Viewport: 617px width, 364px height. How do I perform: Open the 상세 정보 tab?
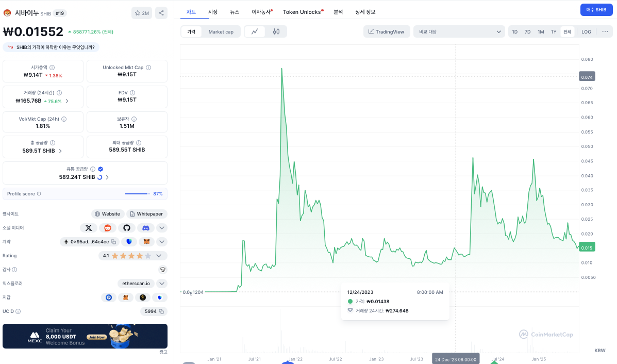pos(365,12)
